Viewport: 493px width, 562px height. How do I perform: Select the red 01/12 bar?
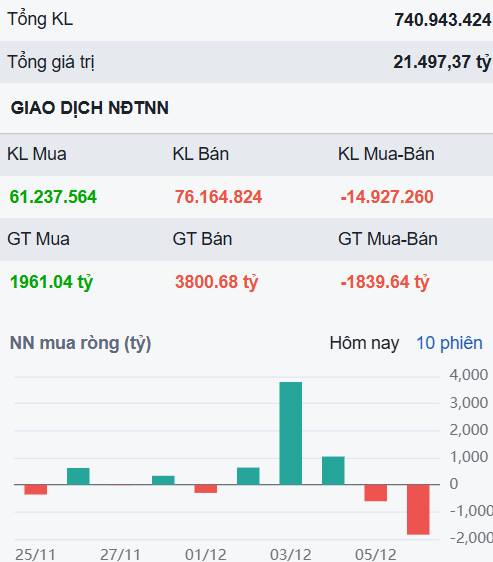click(x=206, y=489)
